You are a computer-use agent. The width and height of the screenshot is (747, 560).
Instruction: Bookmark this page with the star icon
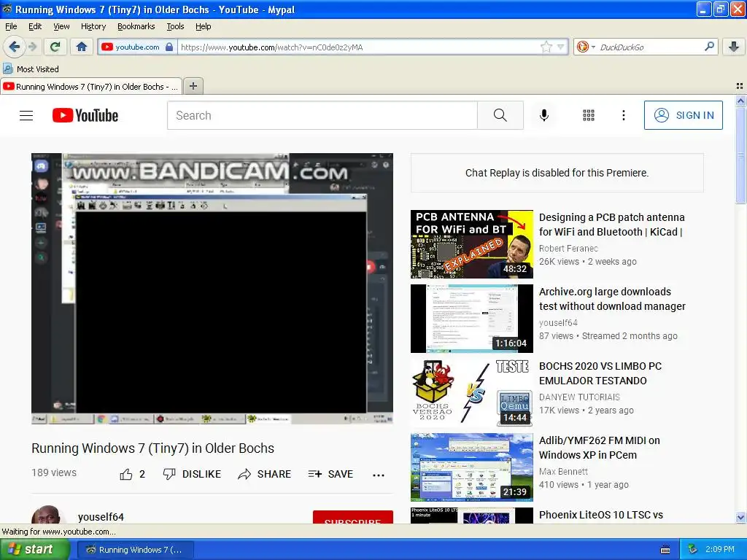546,47
